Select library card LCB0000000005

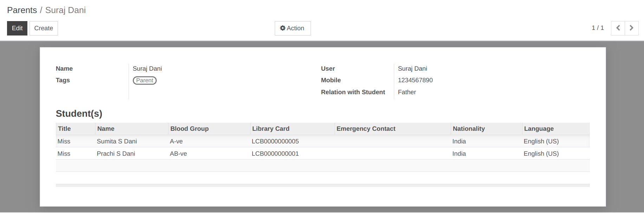pyautogui.click(x=275, y=141)
